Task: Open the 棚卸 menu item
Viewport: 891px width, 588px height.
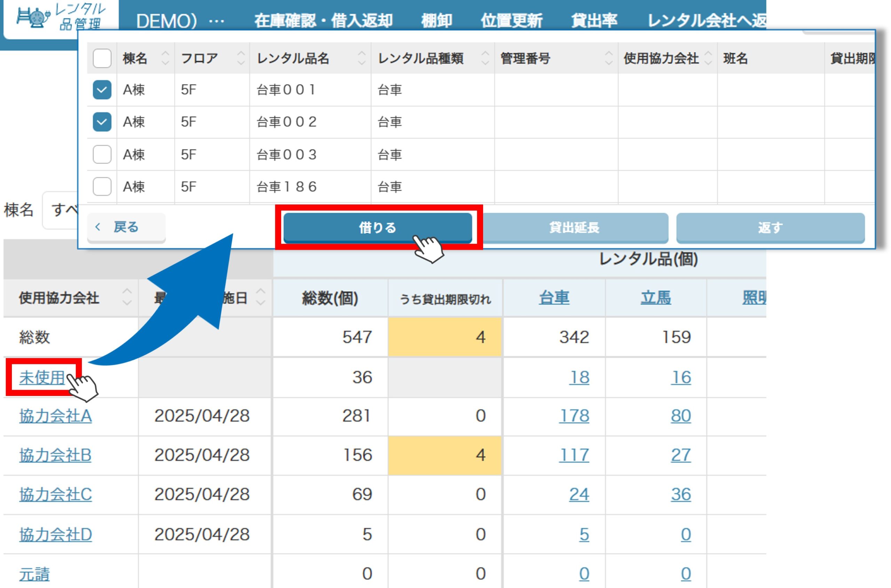Action: 436,21
